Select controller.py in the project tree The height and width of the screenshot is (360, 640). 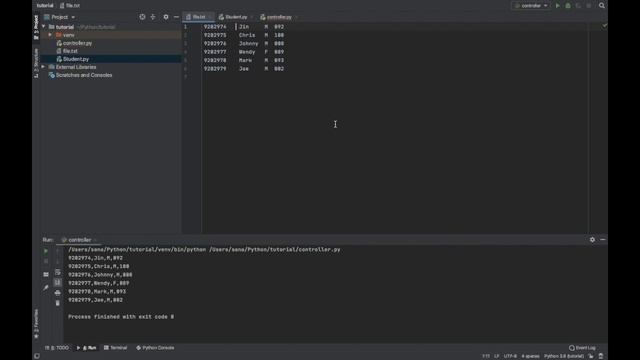pos(77,43)
